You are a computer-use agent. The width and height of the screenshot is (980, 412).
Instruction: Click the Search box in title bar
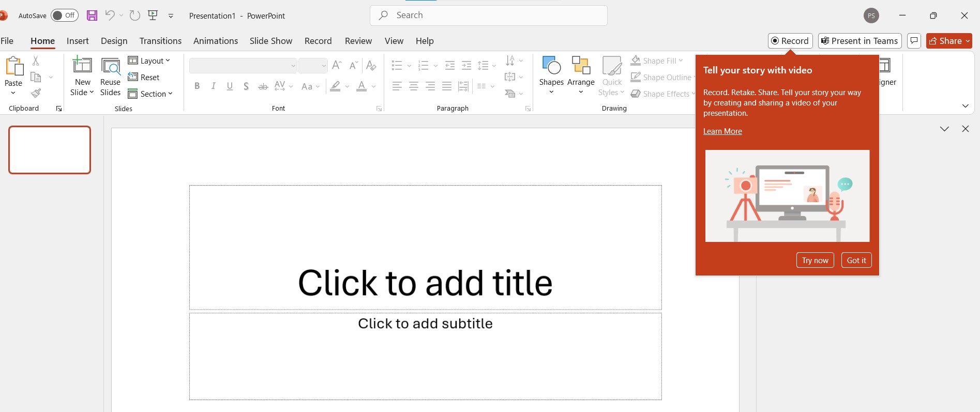point(488,16)
